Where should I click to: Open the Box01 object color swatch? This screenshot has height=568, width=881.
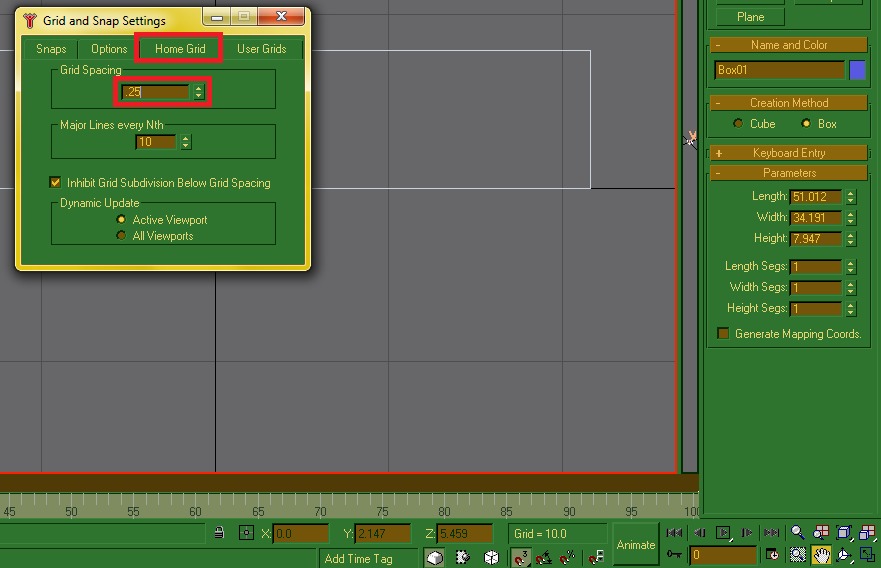coord(857,70)
